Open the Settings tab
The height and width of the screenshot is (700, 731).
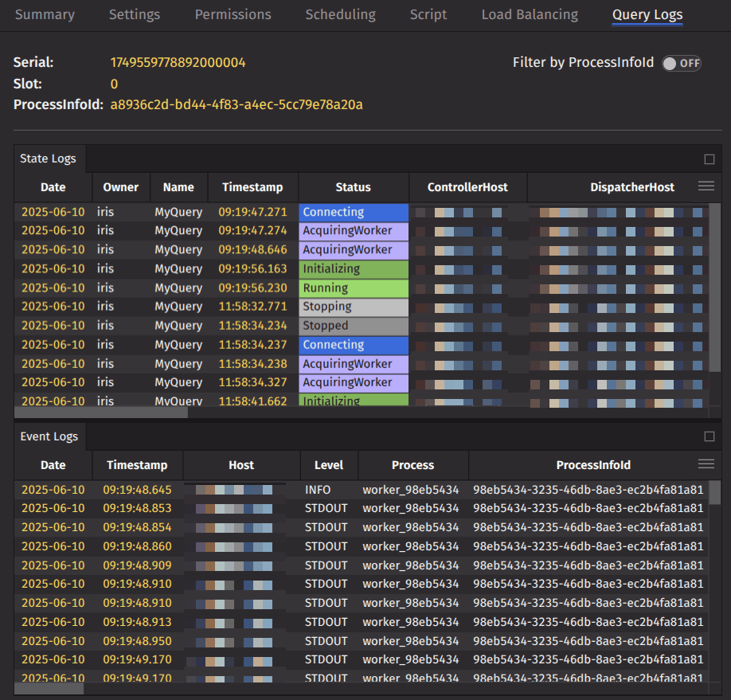134,14
